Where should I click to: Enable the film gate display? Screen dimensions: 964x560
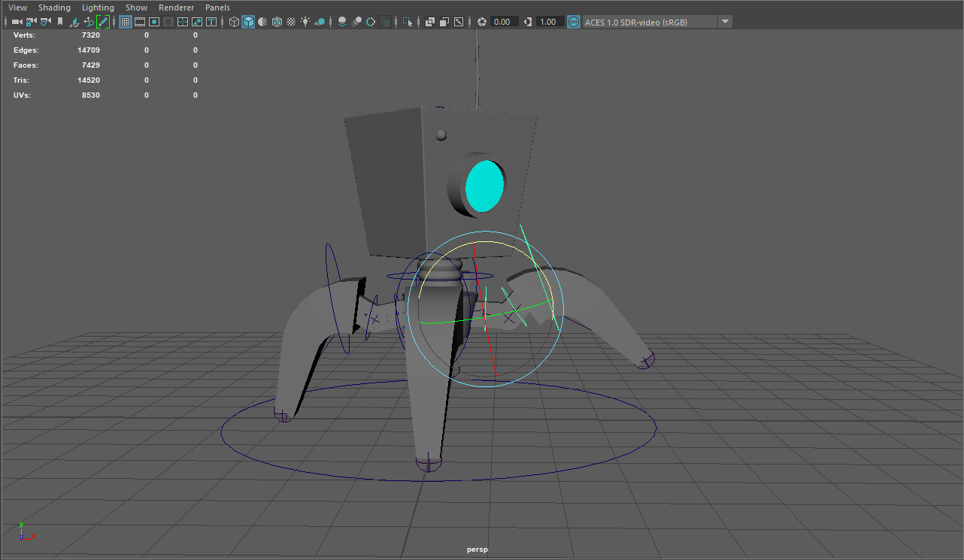tap(140, 21)
